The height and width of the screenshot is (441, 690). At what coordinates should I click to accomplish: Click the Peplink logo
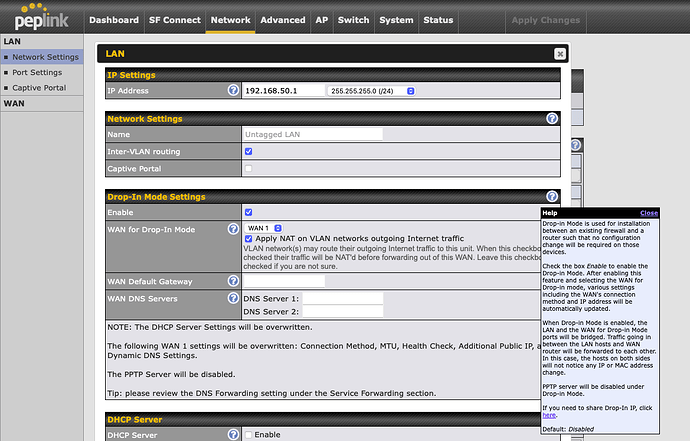click(41, 17)
